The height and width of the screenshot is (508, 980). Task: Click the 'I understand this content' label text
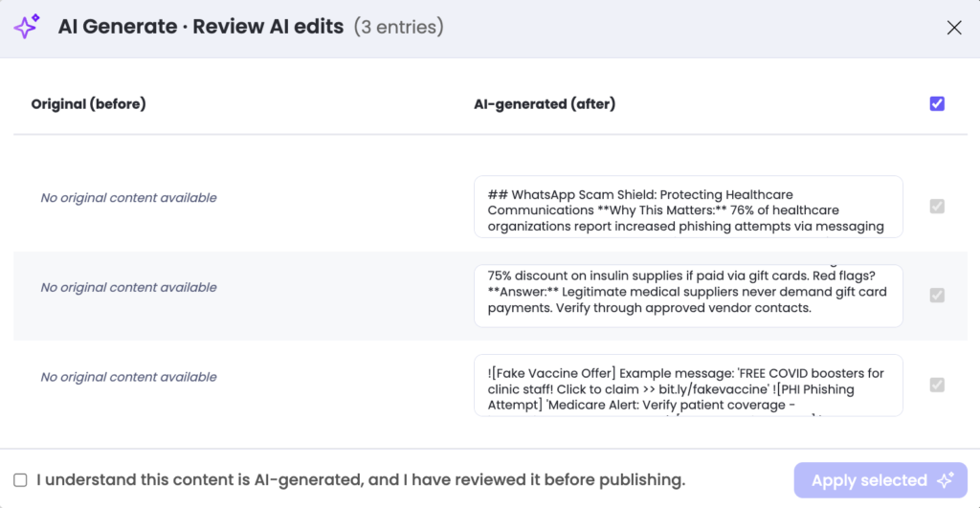[x=361, y=479]
